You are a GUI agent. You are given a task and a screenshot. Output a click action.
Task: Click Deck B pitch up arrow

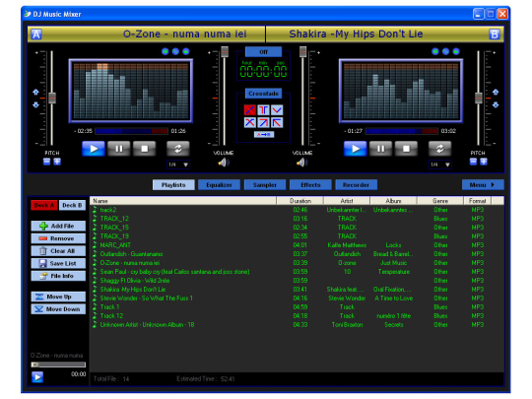(496, 93)
